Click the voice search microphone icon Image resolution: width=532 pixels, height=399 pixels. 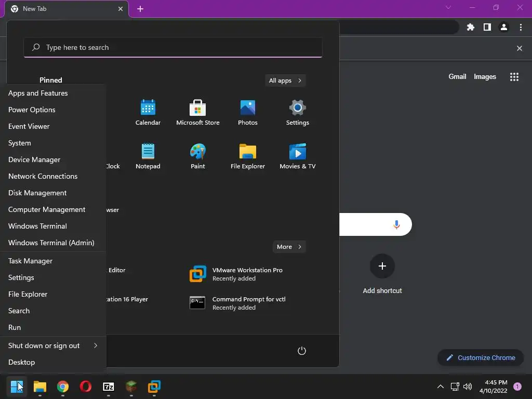(x=396, y=224)
